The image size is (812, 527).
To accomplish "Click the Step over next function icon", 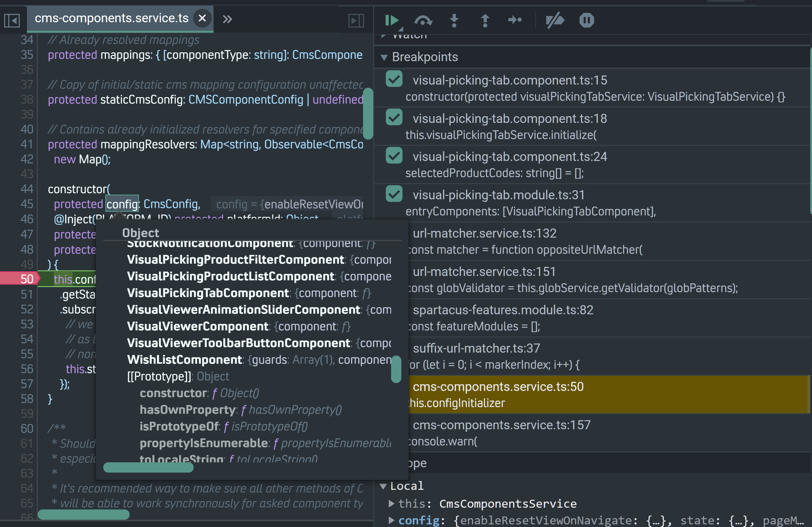I will point(423,20).
